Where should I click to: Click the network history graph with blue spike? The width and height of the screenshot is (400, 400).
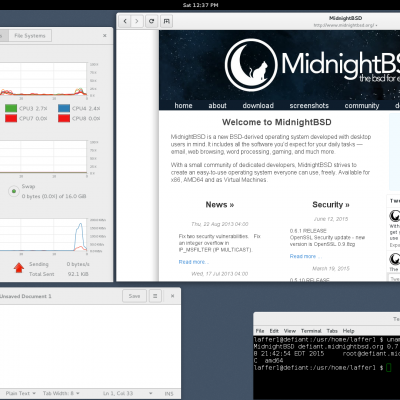point(43,235)
